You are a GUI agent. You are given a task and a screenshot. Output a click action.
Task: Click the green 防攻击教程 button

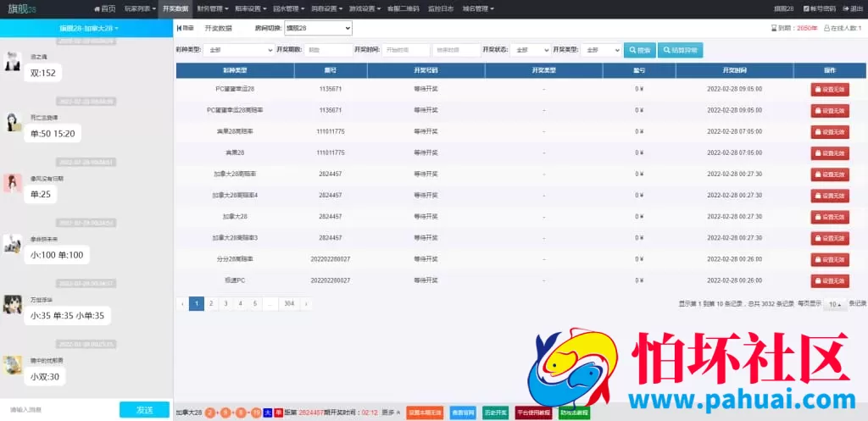[574, 413]
